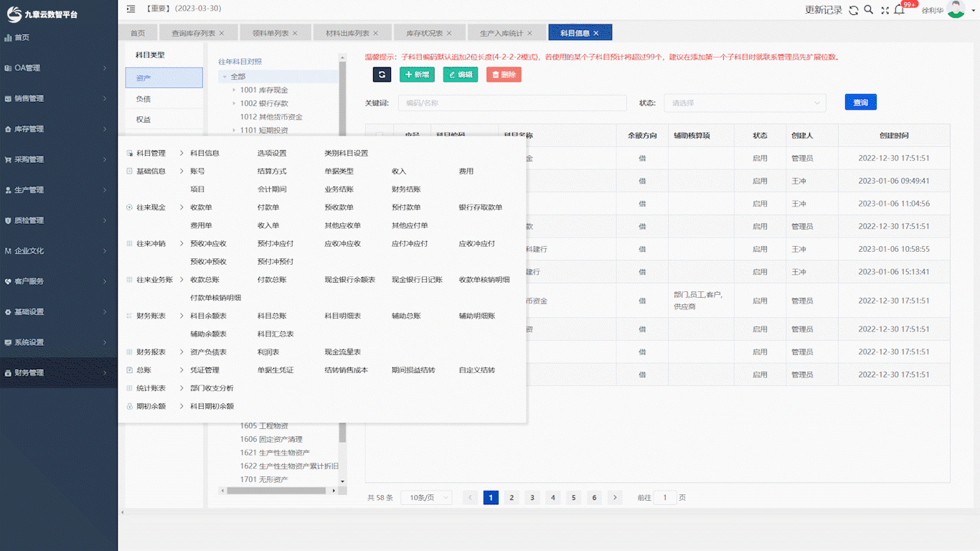Click the OA管理 sidebar icon

pos(8,68)
